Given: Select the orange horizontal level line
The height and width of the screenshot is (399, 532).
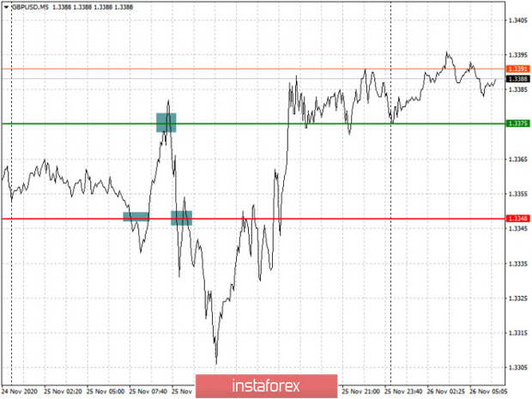Looking at the screenshot, I should [257, 69].
